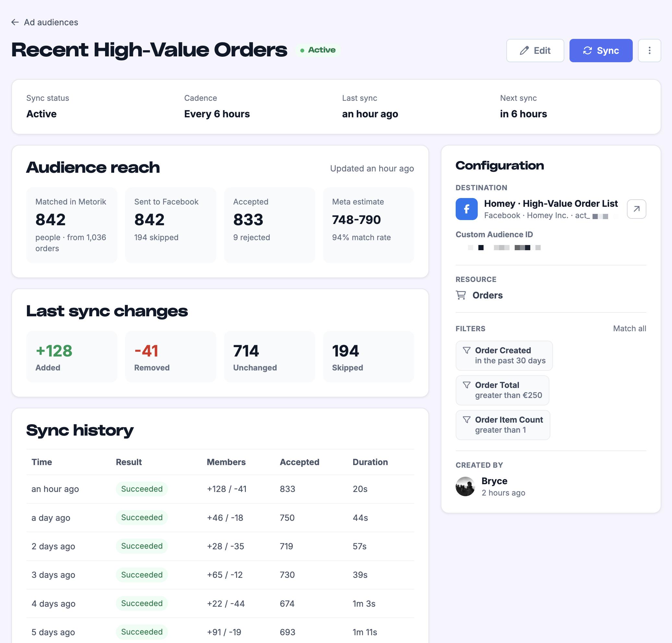Click the Duration column header
The image size is (672, 643).
tap(370, 462)
